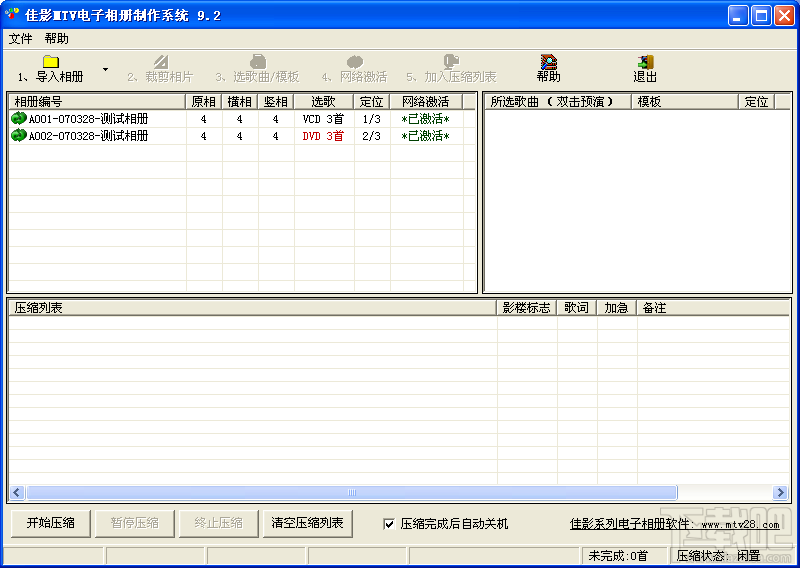Screen dimensions: 800x568
Task: Click the right arrow of the horizontal scrollbar
Action: click(x=780, y=492)
